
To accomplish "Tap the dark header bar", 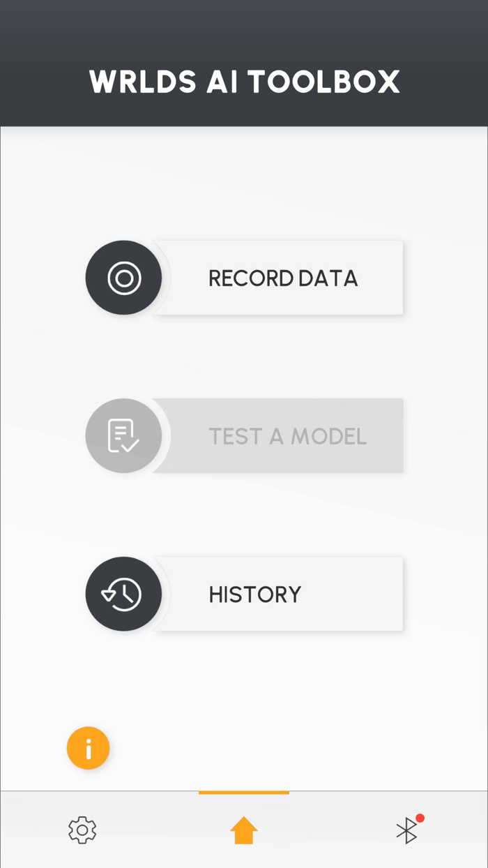I will pos(244,63).
